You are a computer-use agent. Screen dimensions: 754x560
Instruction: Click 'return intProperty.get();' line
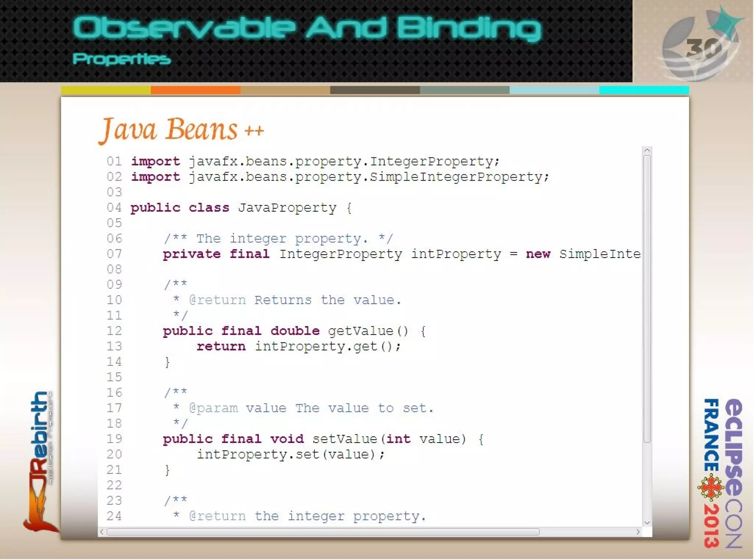pyautogui.click(x=299, y=347)
